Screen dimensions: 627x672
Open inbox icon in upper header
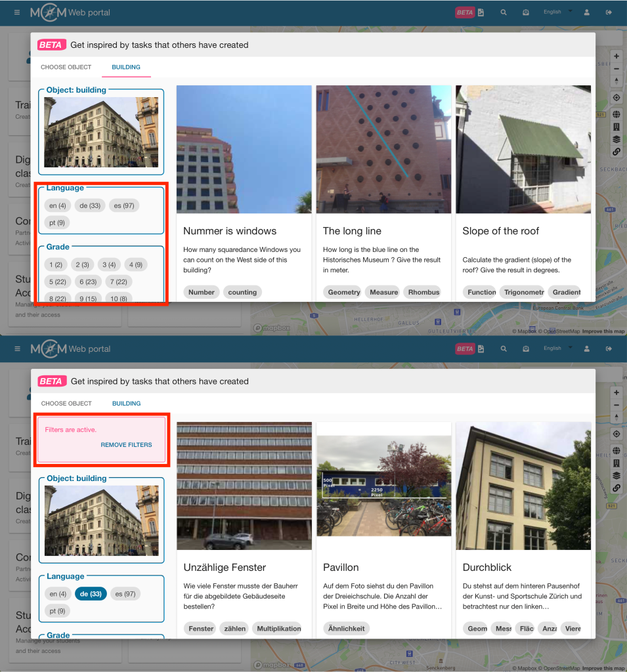point(526,12)
